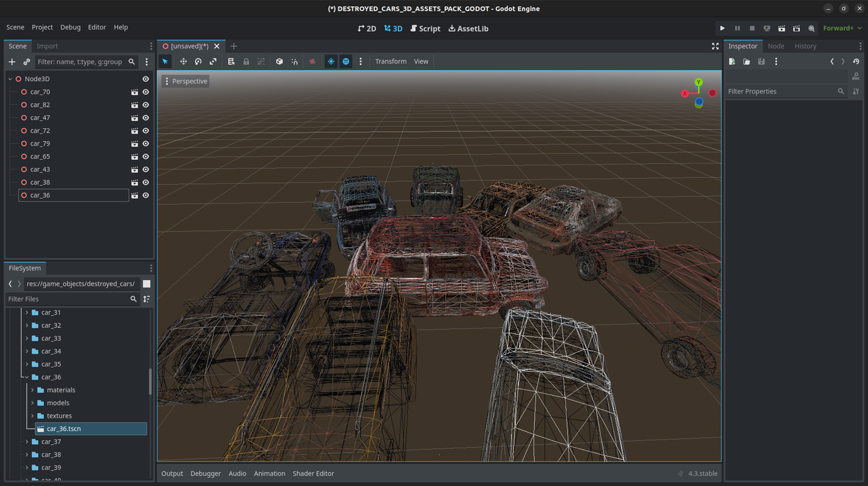This screenshot has width=868, height=486.
Task: Choose the Scale mode tool
Action: (x=213, y=61)
